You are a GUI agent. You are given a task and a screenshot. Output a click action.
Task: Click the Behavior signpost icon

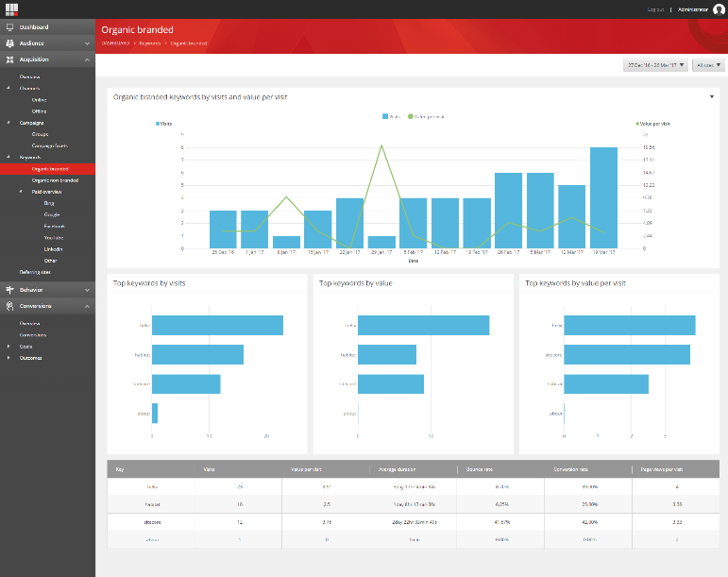[9, 289]
